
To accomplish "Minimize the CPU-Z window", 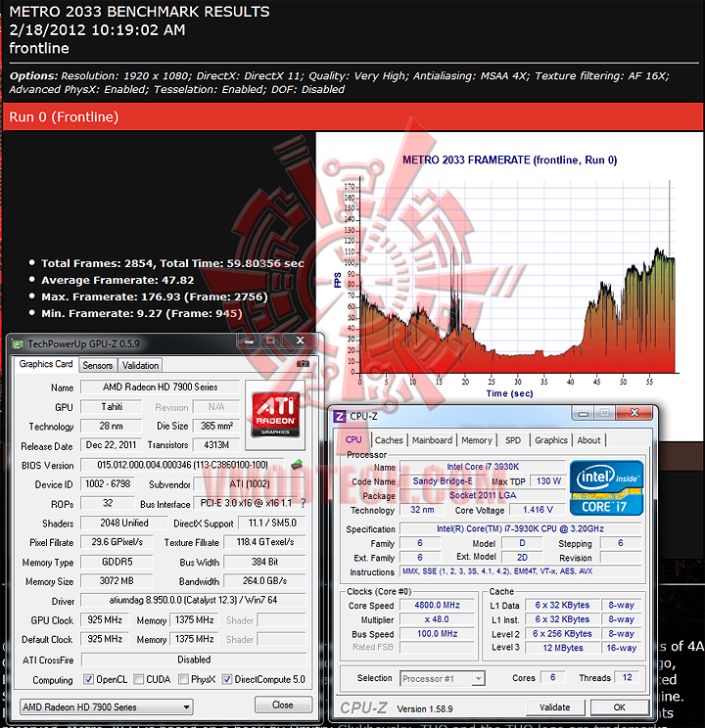I will pyautogui.click(x=584, y=413).
